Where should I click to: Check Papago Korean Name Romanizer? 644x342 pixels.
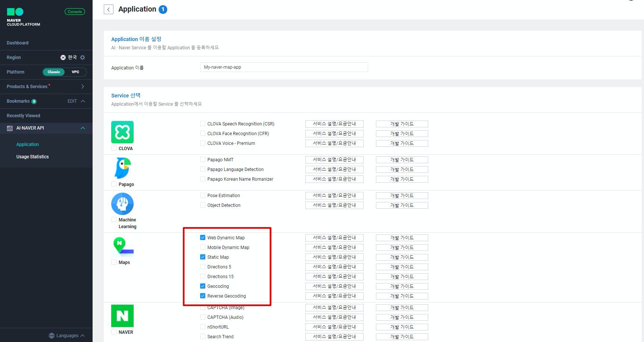click(x=203, y=179)
